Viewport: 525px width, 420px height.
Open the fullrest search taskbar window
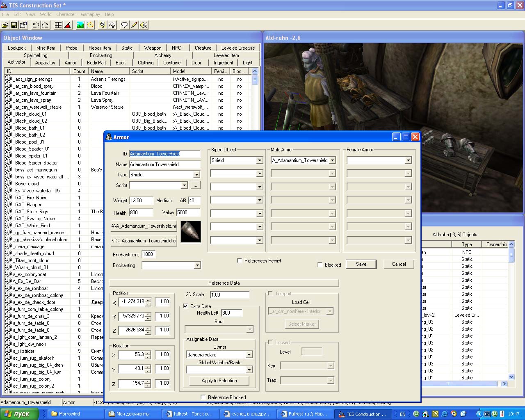pos(190,414)
